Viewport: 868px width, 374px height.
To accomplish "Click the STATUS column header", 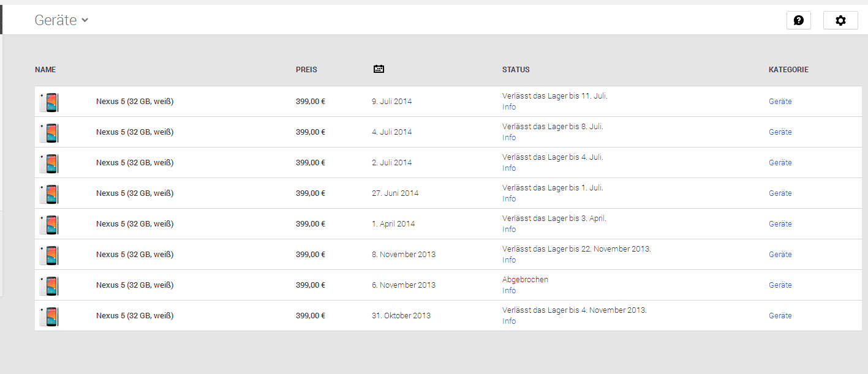I will [x=516, y=70].
